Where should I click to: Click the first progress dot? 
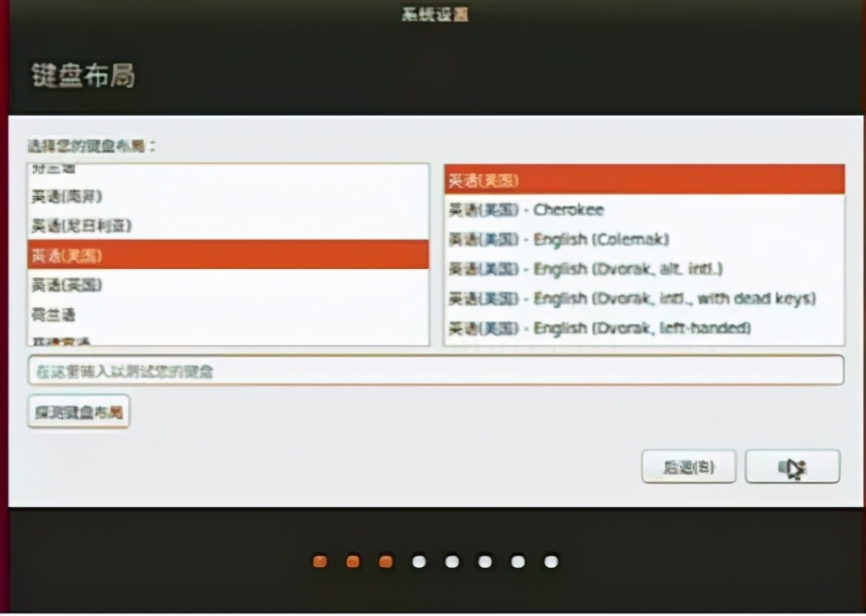319,561
